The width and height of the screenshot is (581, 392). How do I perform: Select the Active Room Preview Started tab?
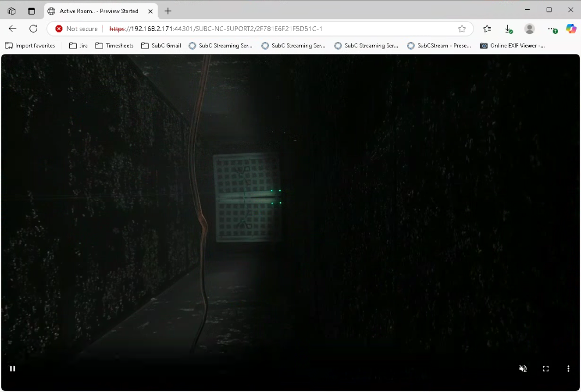[x=98, y=11]
